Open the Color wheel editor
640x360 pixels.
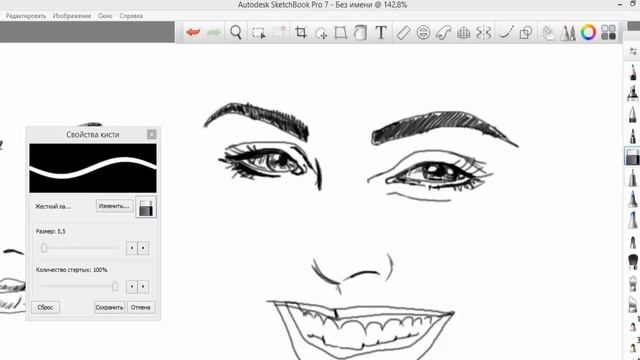coord(588,32)
